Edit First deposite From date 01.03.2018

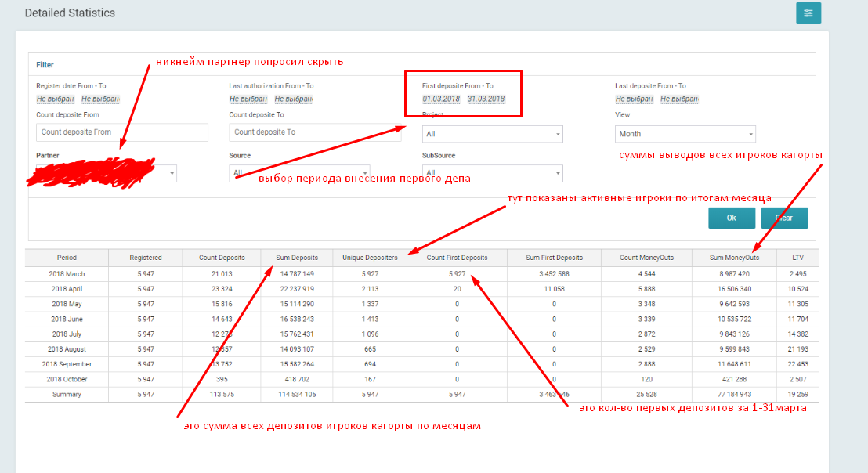click(441, 99)
